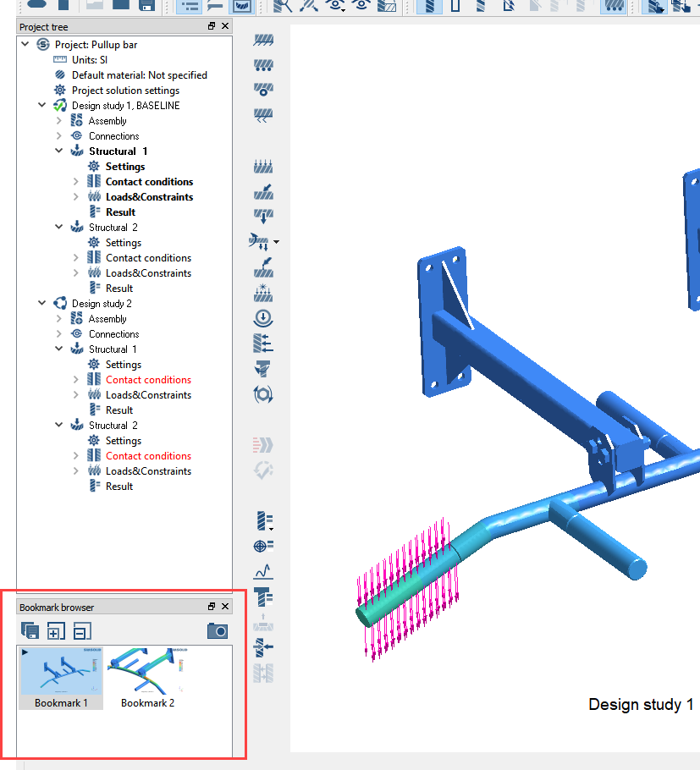
Task: Click the bolt with list lines icon
Action: click(263, 597)
